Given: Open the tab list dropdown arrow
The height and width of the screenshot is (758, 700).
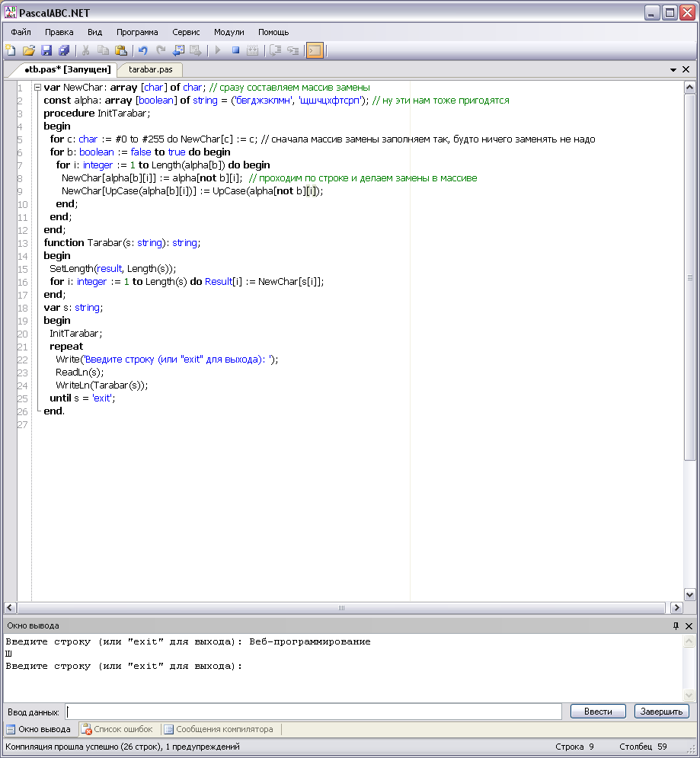Looking at the screenshot, I should 673,69.
